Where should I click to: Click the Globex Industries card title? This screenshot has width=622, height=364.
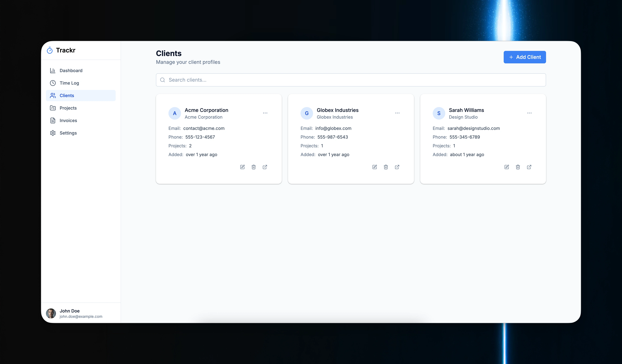[337, 110]
